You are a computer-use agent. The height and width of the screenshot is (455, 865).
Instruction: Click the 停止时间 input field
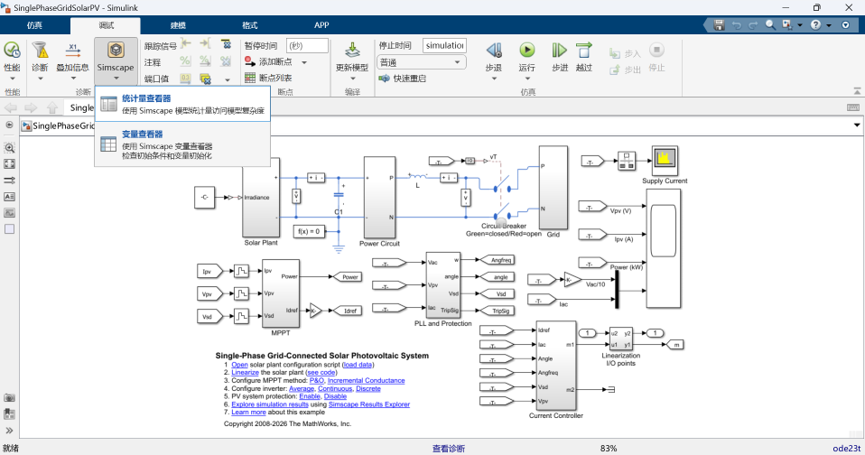[444, 45]
